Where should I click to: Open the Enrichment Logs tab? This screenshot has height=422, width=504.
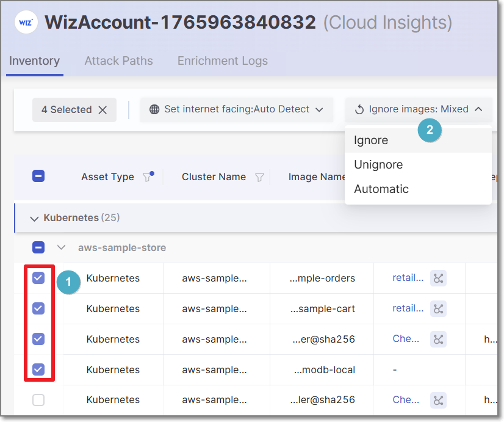pos(222,61)
